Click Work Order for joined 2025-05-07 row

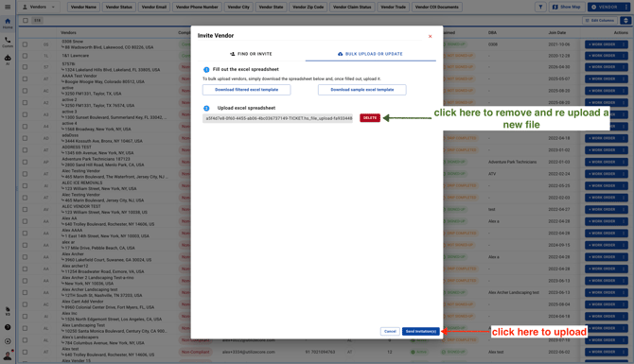click(x=602, y=78)
